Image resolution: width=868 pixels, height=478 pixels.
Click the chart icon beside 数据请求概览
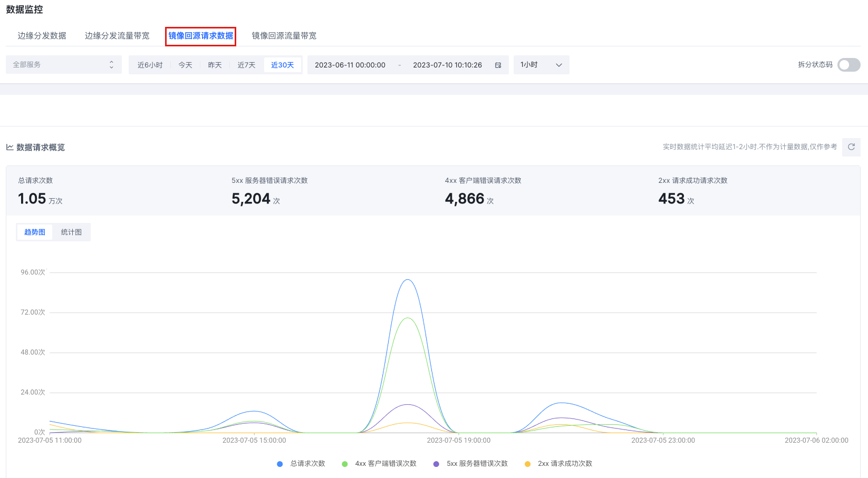click(9, 147)
